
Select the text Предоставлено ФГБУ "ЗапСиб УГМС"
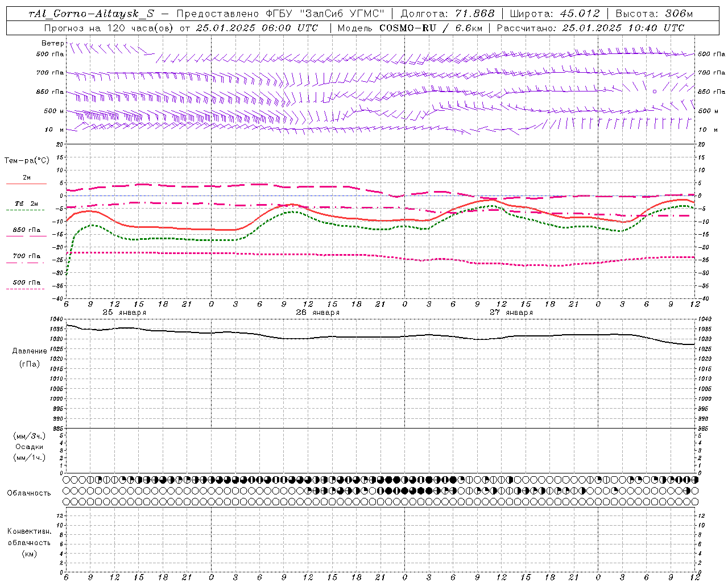tap(281, 14)
